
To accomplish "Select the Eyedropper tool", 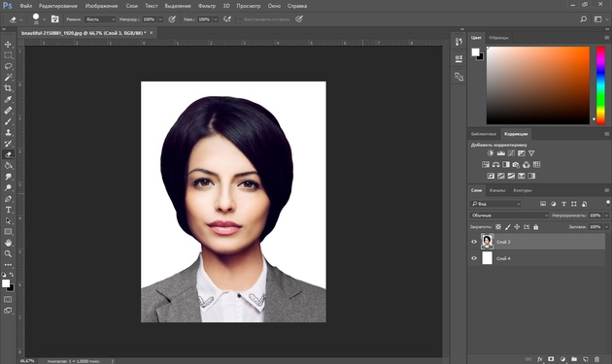I will tap(8, 99).
